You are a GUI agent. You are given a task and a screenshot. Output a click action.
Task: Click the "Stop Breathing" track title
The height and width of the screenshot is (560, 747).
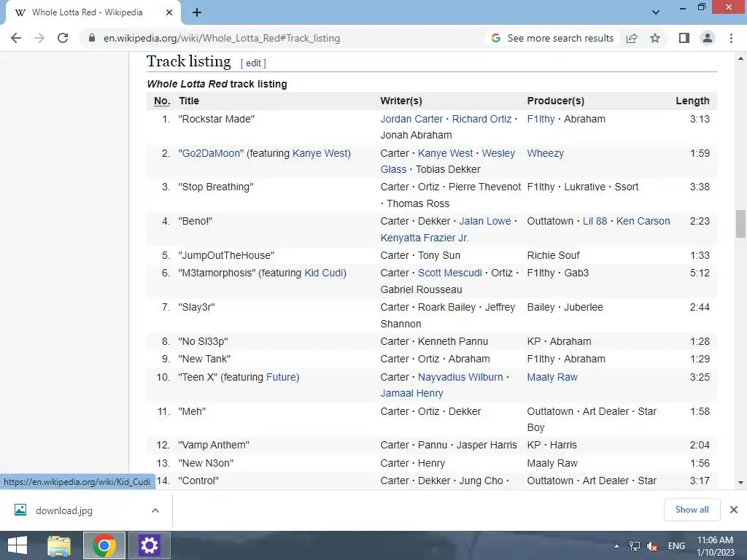216,187
